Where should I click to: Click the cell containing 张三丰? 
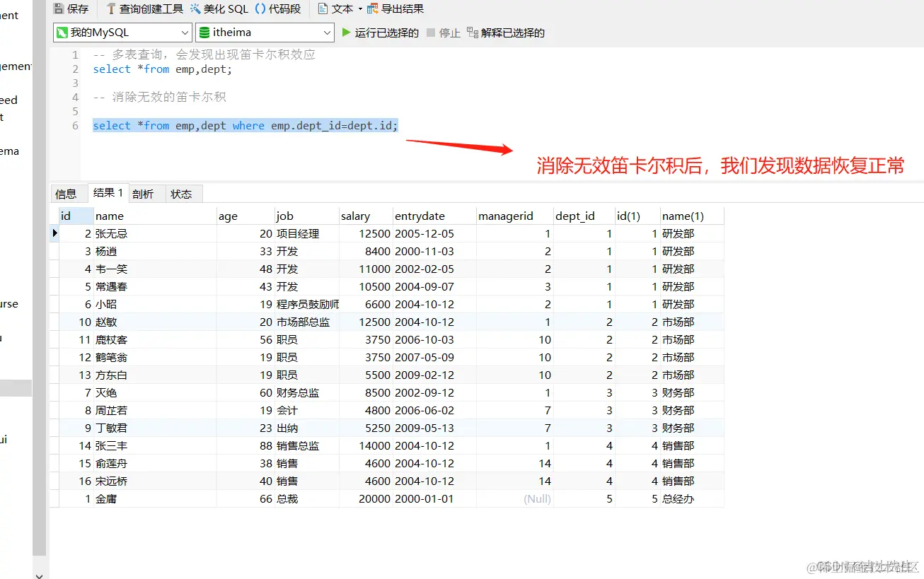[x=155, y=446]
